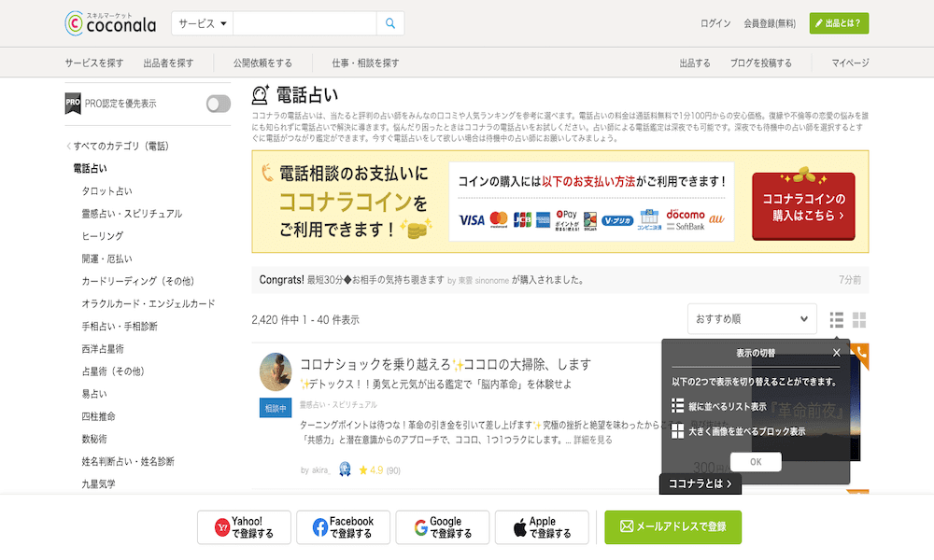Click the VISA payment icon

[472, 220]
